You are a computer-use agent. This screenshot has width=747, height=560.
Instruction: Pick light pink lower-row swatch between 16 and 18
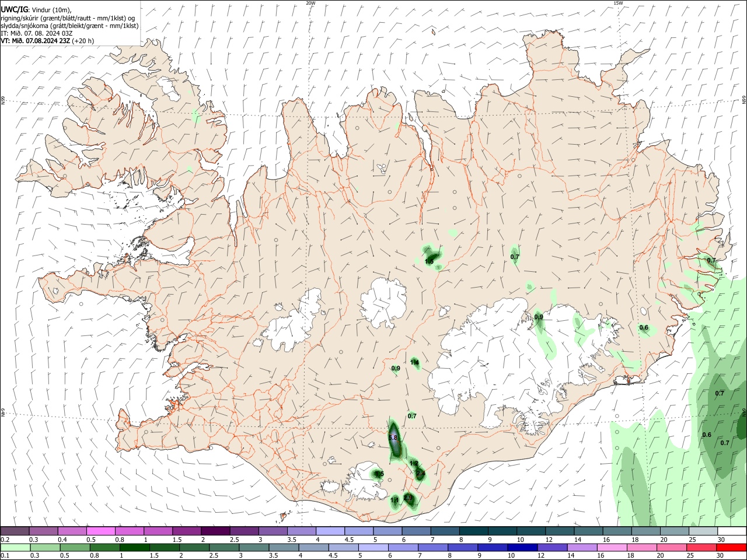(x=612, y=548)
